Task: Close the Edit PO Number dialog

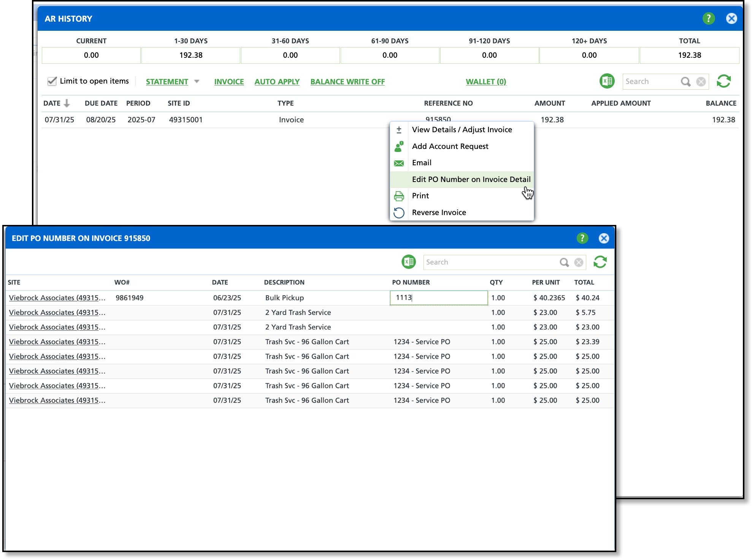Action: (x=603, y=238)
